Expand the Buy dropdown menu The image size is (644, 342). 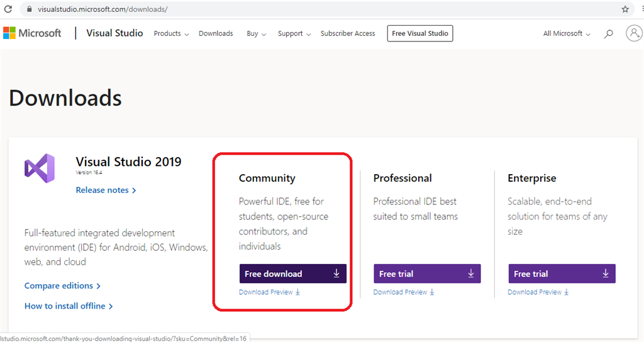[257, 34]
